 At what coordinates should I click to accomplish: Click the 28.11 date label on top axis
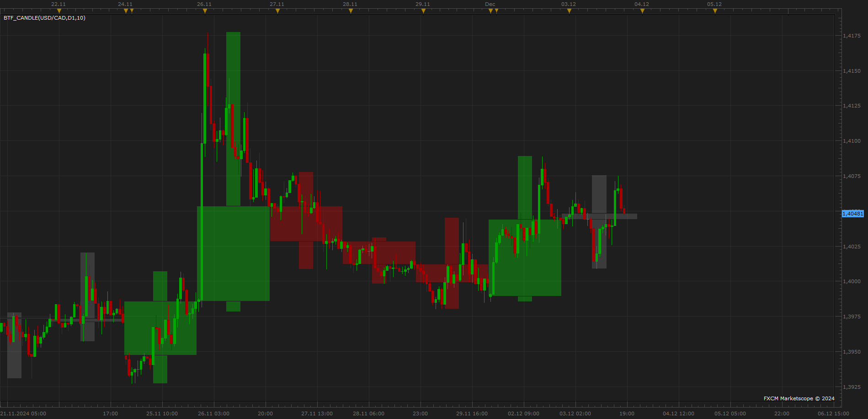[350, 4]
